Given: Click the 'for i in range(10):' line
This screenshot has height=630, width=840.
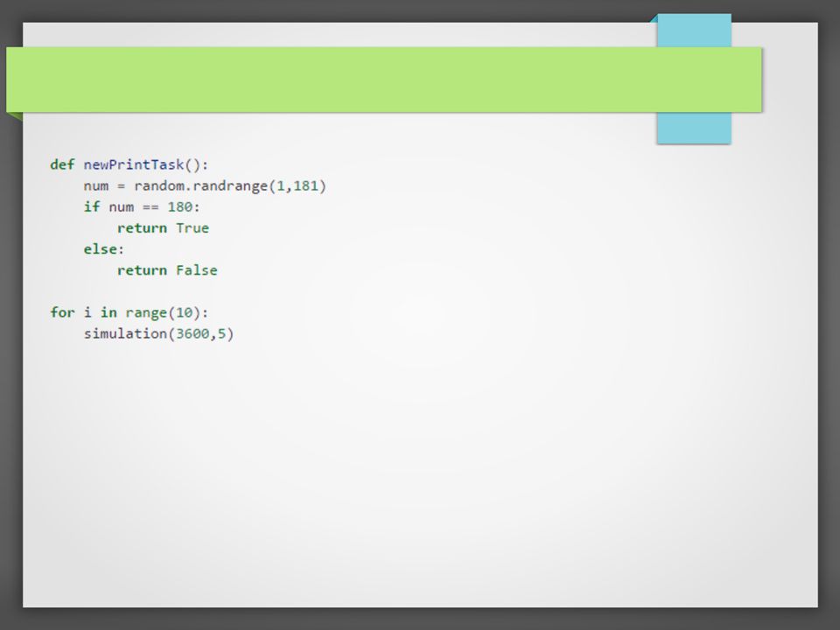Looking at the screenshot, I should click(x=129, y=312).
